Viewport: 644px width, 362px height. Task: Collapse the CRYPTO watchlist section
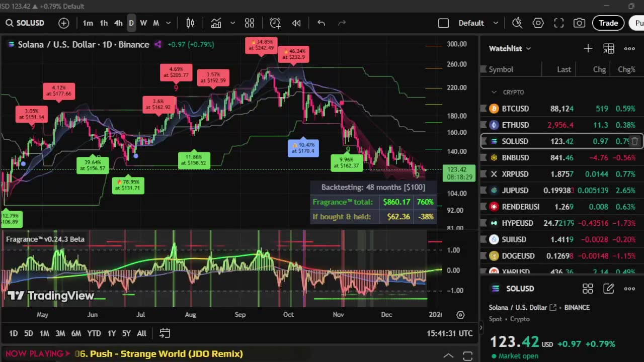point(494,92)
